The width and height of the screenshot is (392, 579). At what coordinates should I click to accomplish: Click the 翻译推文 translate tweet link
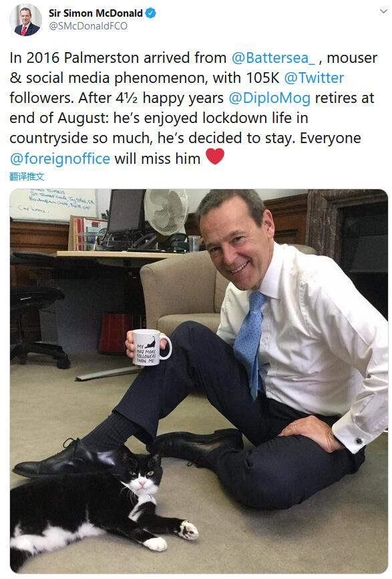(27, 177)
